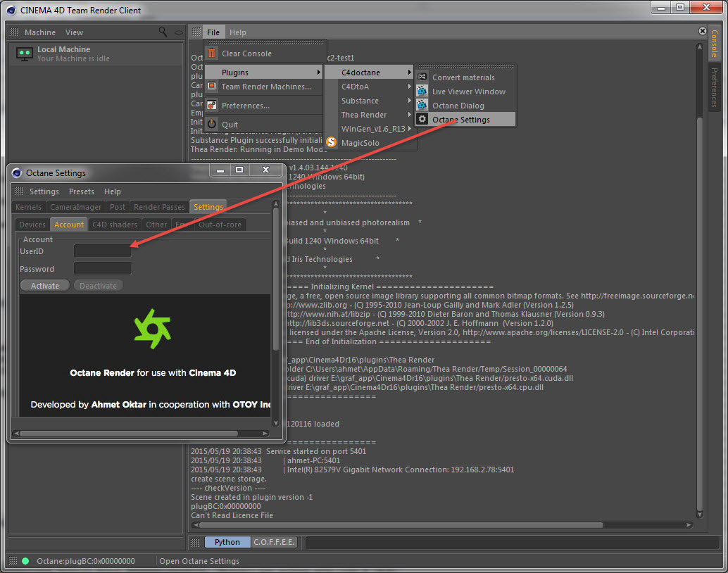728x573 pixels.
Task: Select the Settings tab in Octane Settings
Action: point(208,207)
